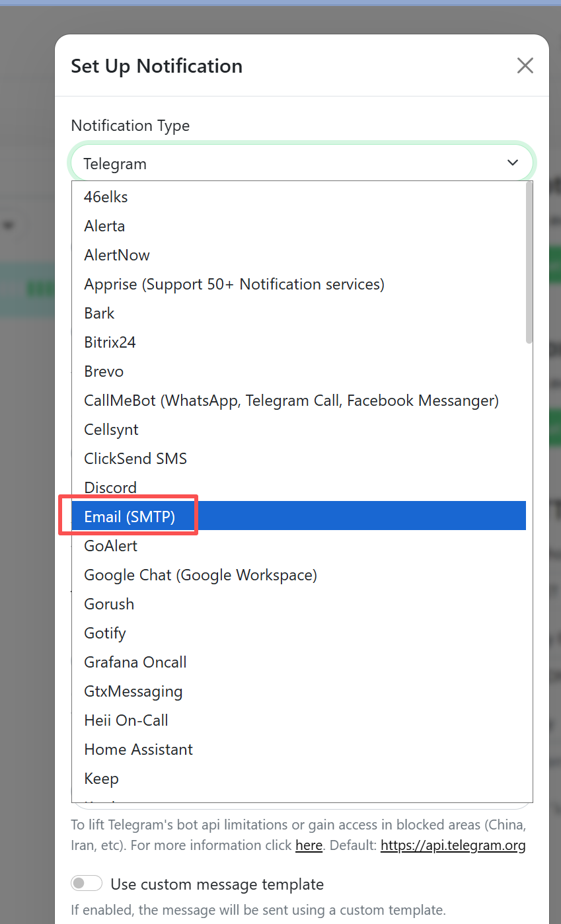Choose Discord notification type
This screenshot has height=924, width=561.
pyautogui.click(x=110, y=487)
